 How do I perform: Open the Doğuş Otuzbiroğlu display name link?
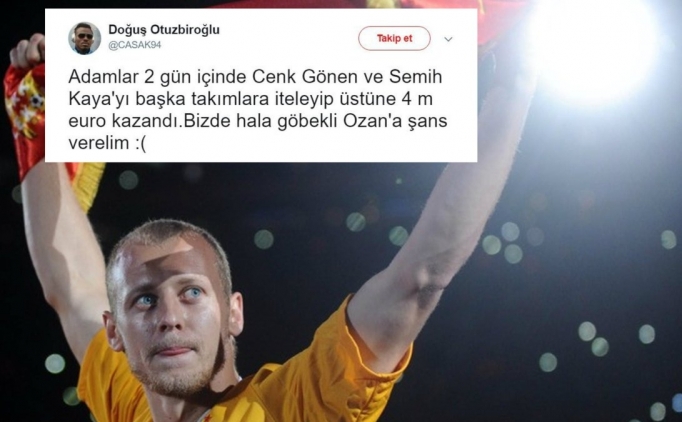point(164,30)
